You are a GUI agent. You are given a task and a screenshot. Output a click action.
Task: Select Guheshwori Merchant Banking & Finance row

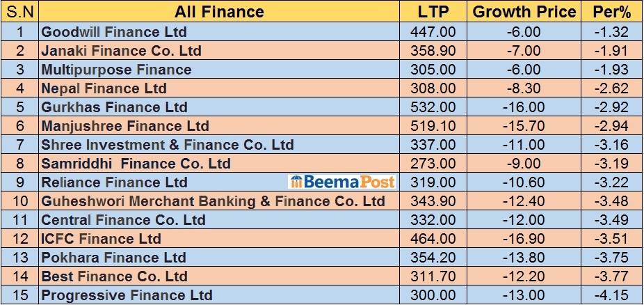[x=213, y=201]
